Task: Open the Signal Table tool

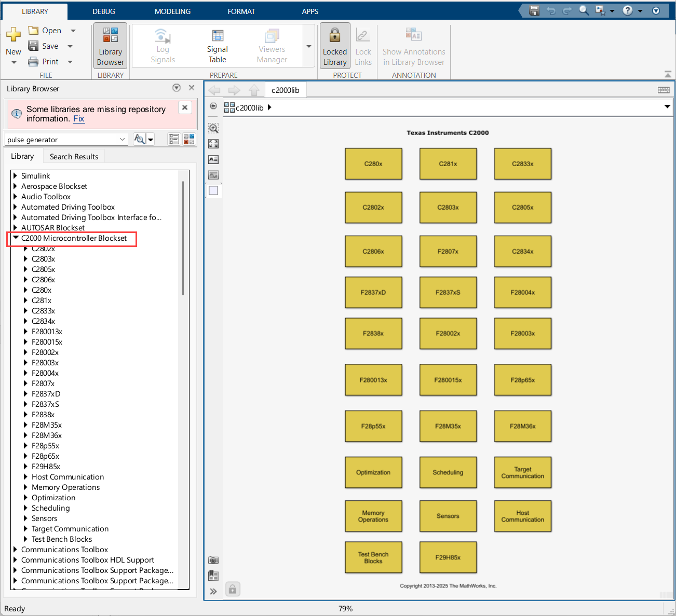Action: (x=217, y=46)
